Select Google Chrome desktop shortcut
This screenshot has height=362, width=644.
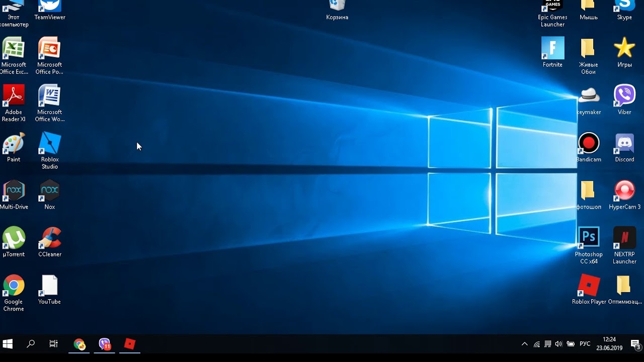(14, 293)
